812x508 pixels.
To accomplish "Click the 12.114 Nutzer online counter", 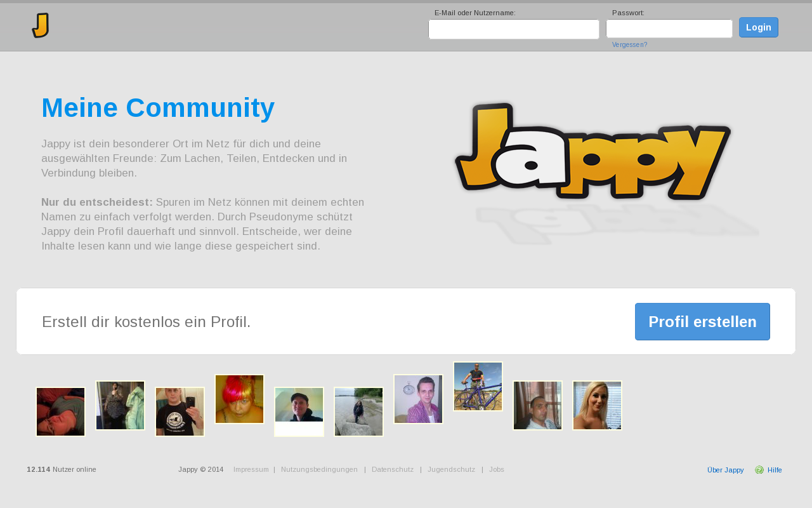I will pos(62,469).
